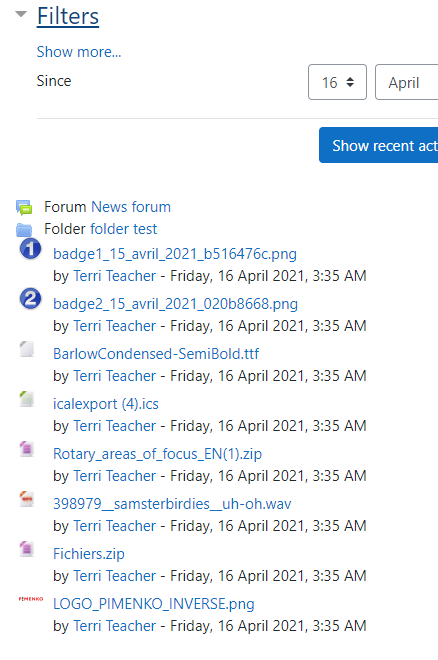Click Show more... link

click(x=79, y=52)
